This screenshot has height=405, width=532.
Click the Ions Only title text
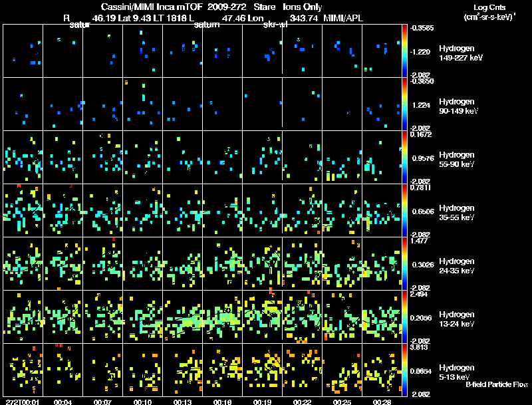[303, 7]
